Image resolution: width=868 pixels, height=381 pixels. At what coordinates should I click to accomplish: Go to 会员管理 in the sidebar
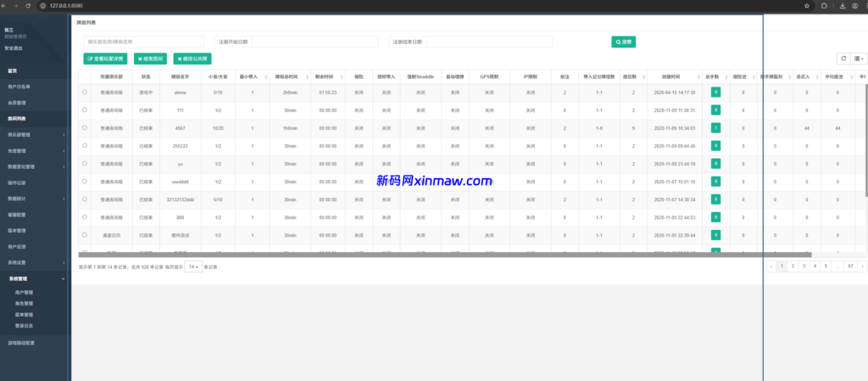(17, 103)
